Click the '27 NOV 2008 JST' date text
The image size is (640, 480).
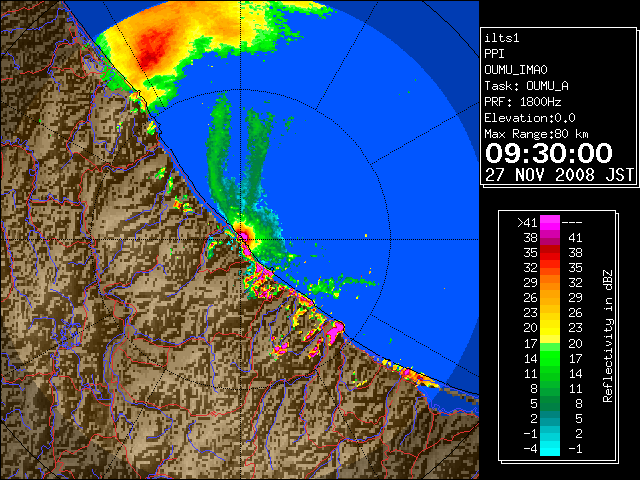click(x=559, y=175)
